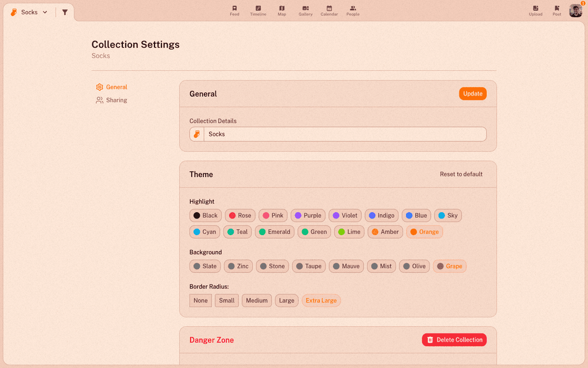
Task: Set highlight to Green
Action: (x=314, y=232)
